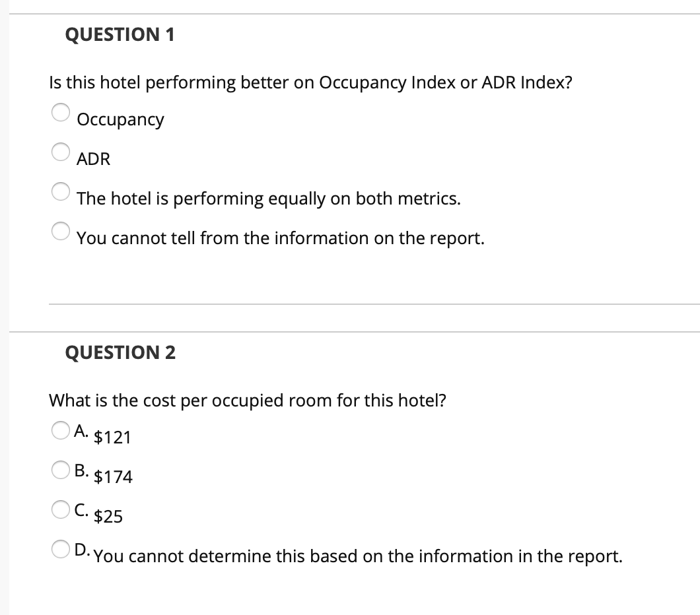Click the Question 1 prompt about index performance
Screen dimensions: 700x615
coord(311,82)
